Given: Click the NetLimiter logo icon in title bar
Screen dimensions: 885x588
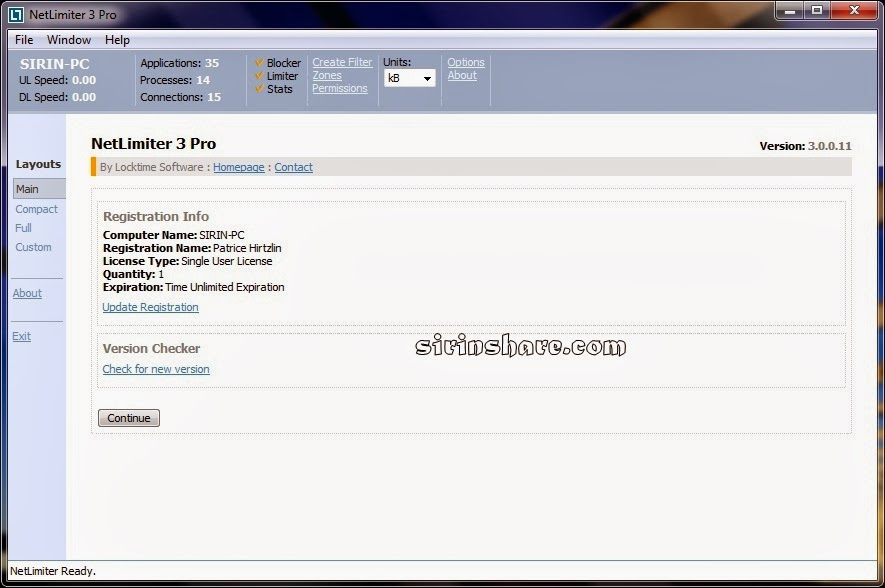Looking at the screenshot, I should [16, 15].
